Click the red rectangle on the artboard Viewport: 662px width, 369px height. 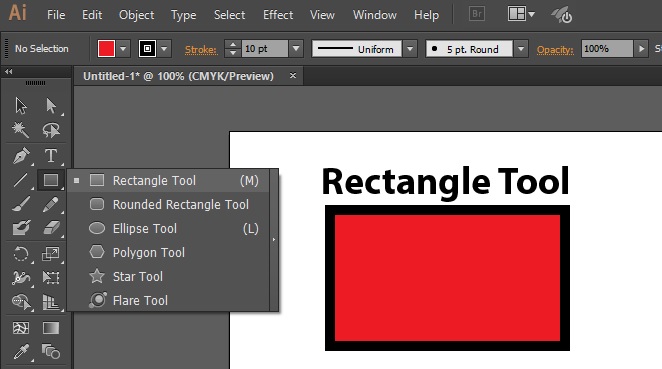[448, 278]
